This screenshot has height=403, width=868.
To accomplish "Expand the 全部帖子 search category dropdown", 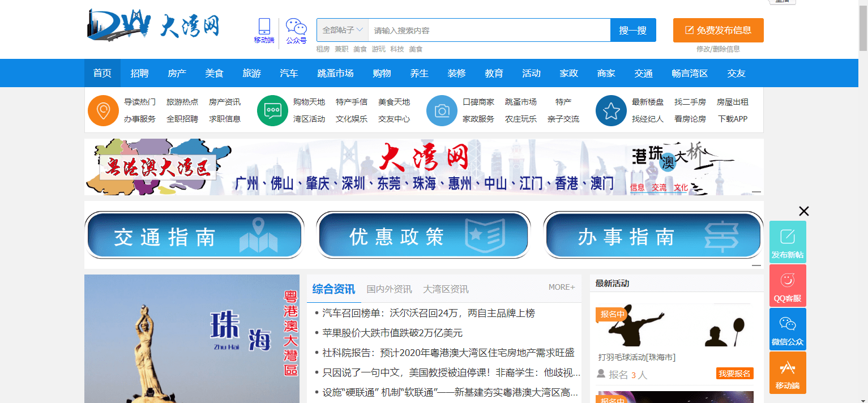I will [x=343, y=30].
